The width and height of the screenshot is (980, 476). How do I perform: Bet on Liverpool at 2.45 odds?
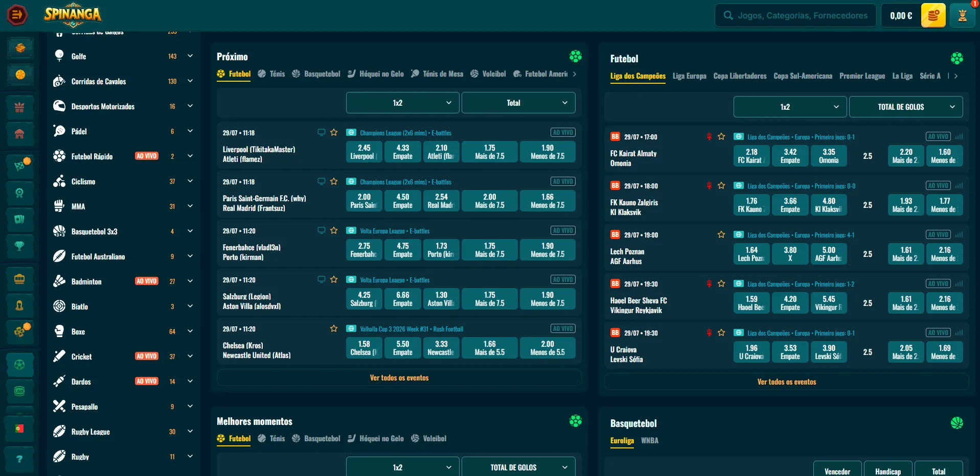pyautogui.click(x=364, y=152)
